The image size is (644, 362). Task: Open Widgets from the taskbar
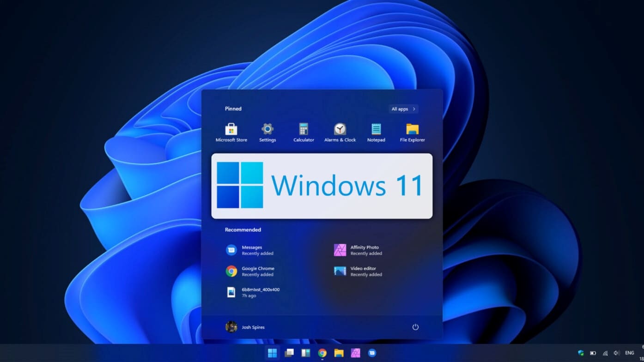[306, 353]
